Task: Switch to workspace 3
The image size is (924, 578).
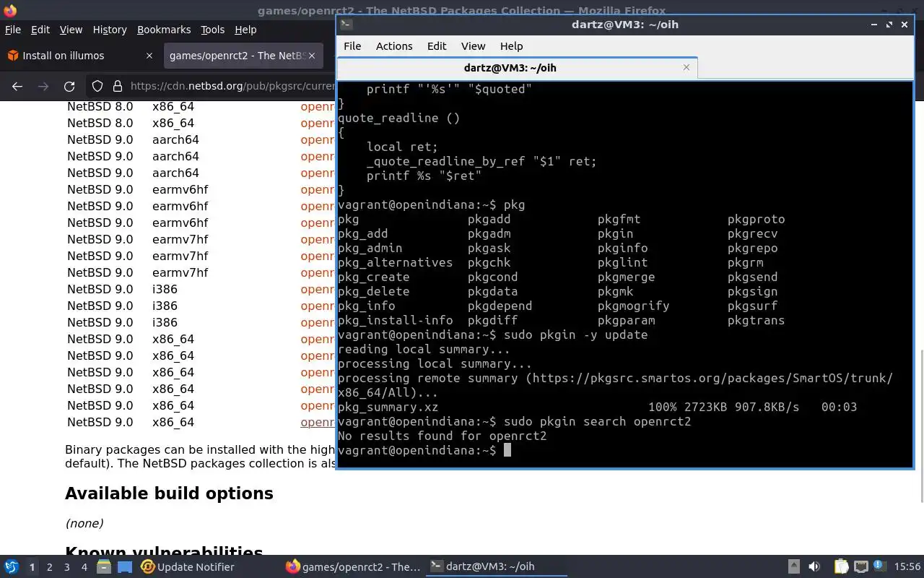Action: tap(66, 567)
